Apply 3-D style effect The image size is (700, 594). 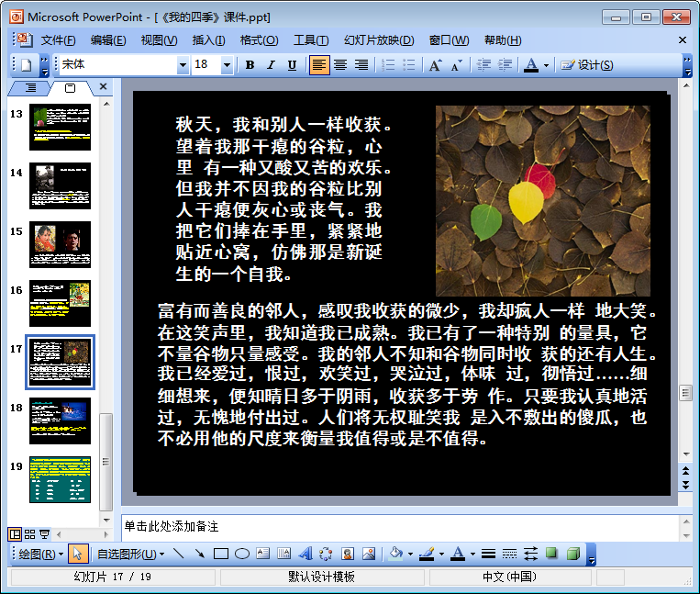pyautogui.click(x=572, y=554)
